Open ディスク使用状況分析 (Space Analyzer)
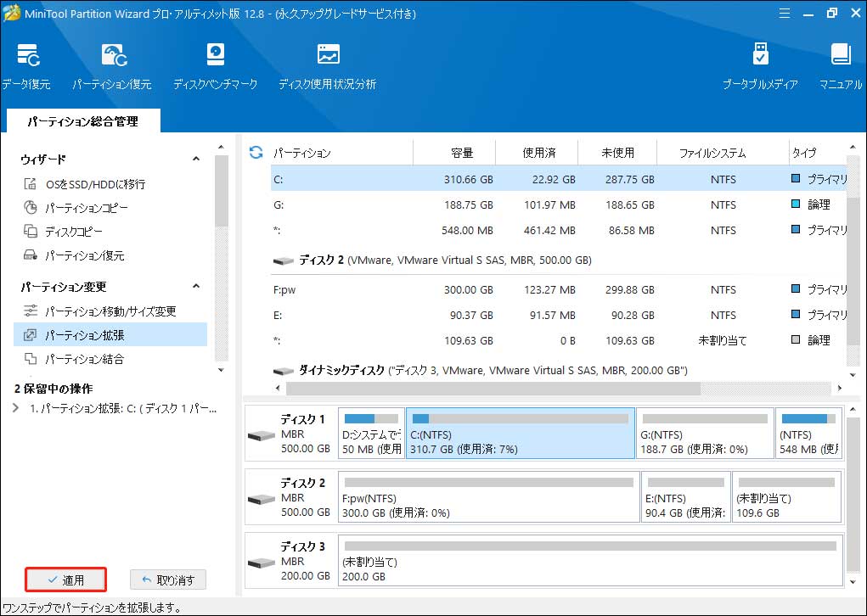The image size is (867, 616). [327, 66]
